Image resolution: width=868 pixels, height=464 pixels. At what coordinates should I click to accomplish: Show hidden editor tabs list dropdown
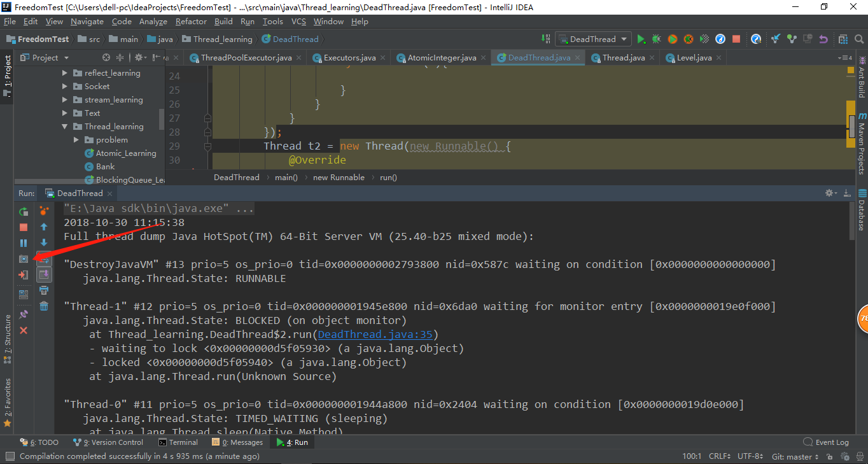pos(846,57)
